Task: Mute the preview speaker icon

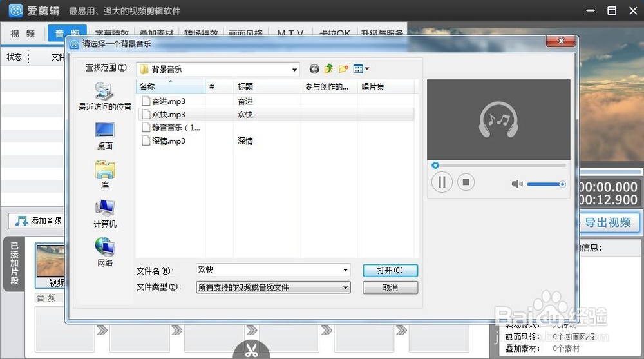Action: tap(516, 184)
